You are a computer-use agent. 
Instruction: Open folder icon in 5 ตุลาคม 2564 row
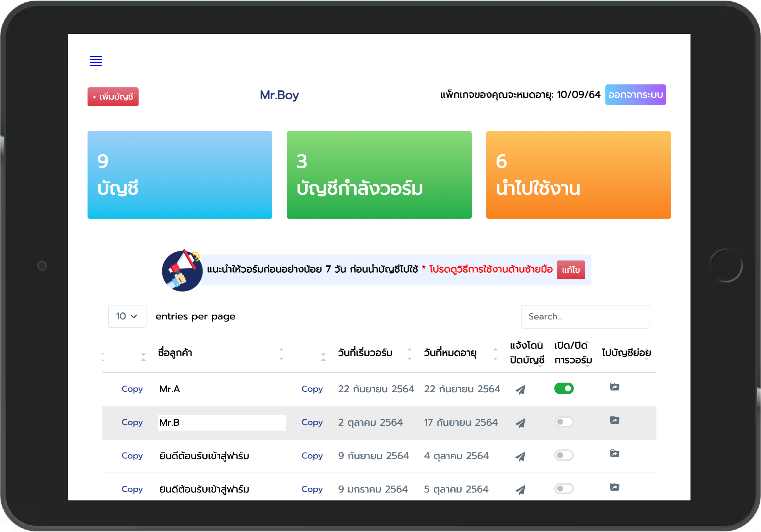(x=615, y=487)
